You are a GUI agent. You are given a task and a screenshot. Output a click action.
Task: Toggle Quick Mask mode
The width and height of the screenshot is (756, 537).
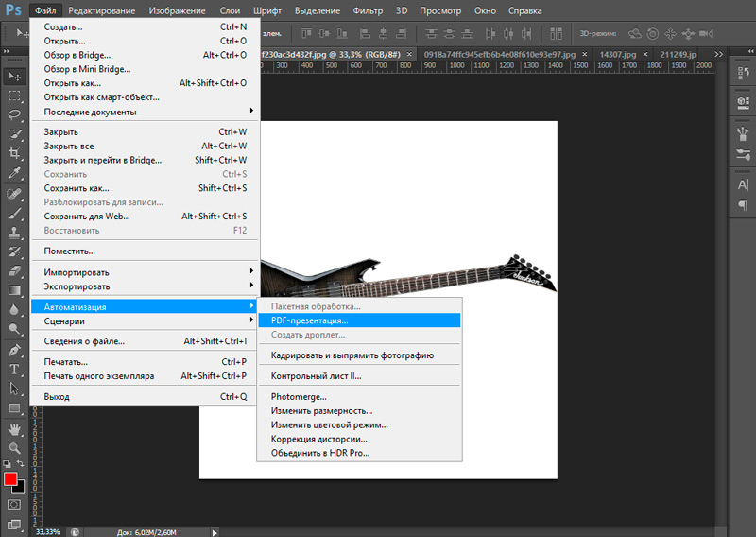[x=14, y=505]
